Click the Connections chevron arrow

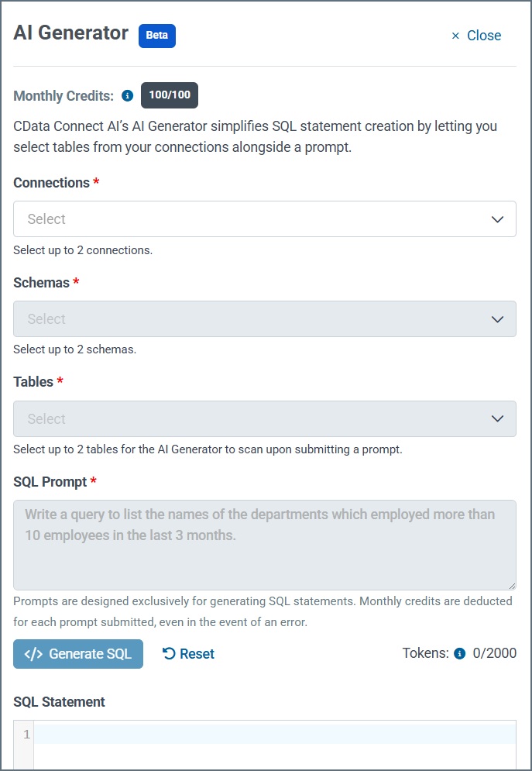(x=498, y=219)
